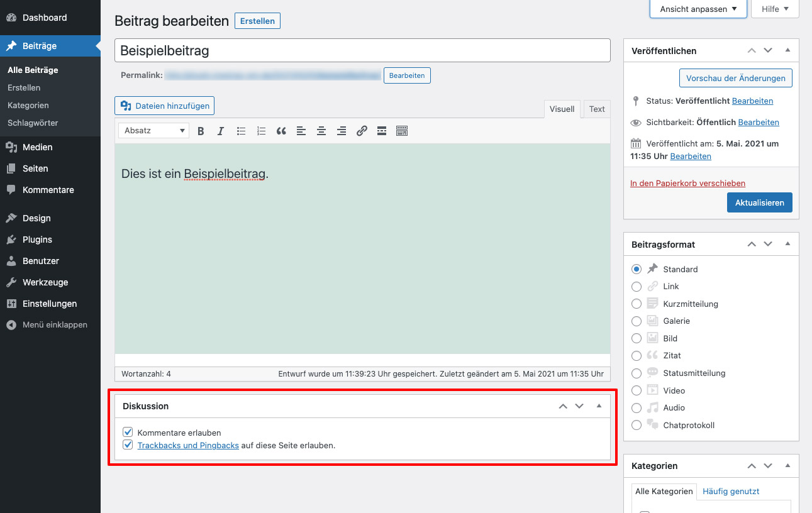
Task: Click In den Papierkorb verschieben link
Action: (x=687, y=183)
